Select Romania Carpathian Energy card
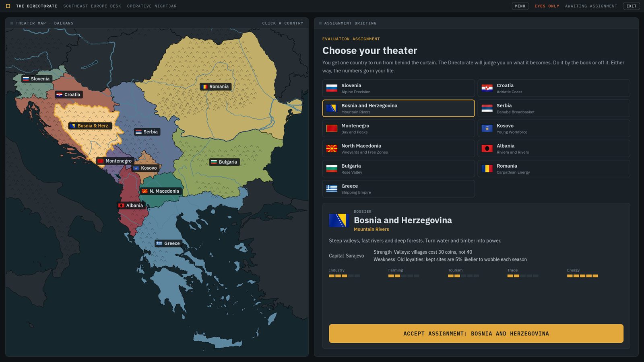 554,169
